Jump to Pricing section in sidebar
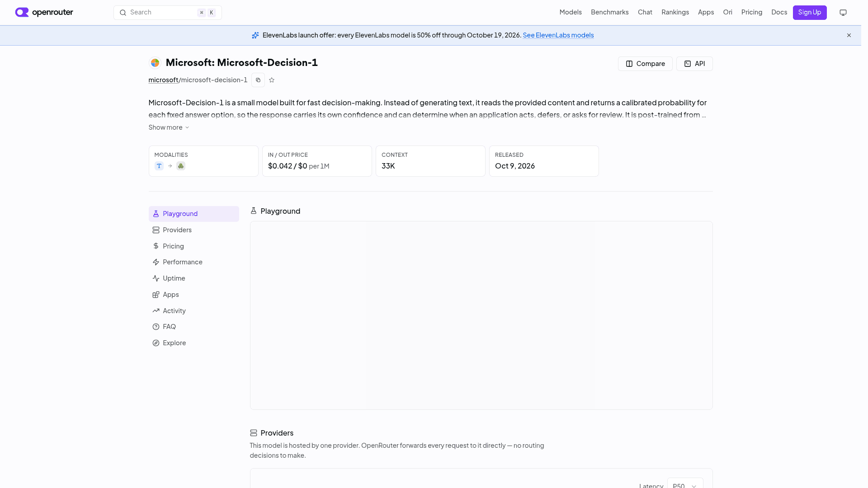This screenshot has width=868, height=488. 194,246
